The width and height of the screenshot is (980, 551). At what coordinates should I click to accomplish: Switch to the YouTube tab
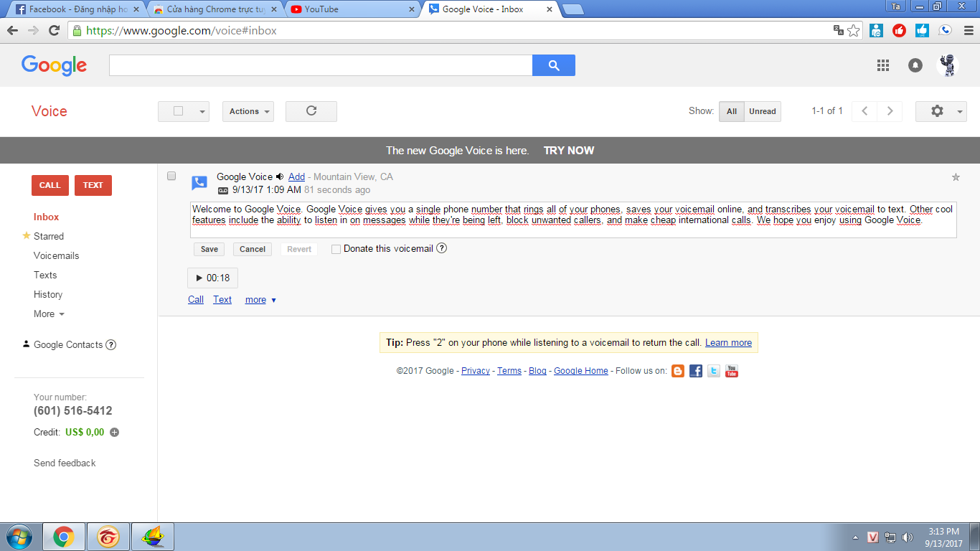click(352, 9)
